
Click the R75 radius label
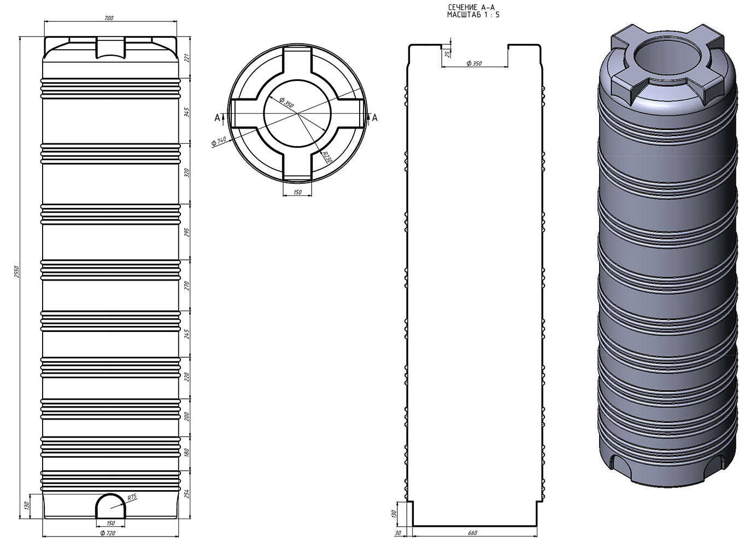(x=132, y=497)
